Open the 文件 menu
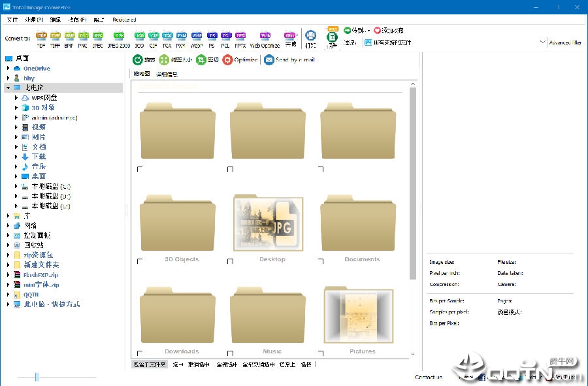588x386 pixels. point(12,20)
